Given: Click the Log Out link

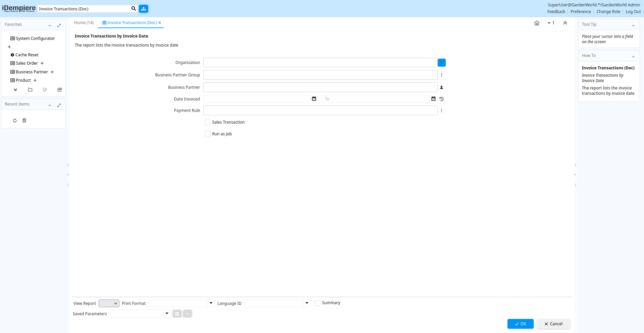Looking at the screenshot, I should click(633, 12).
